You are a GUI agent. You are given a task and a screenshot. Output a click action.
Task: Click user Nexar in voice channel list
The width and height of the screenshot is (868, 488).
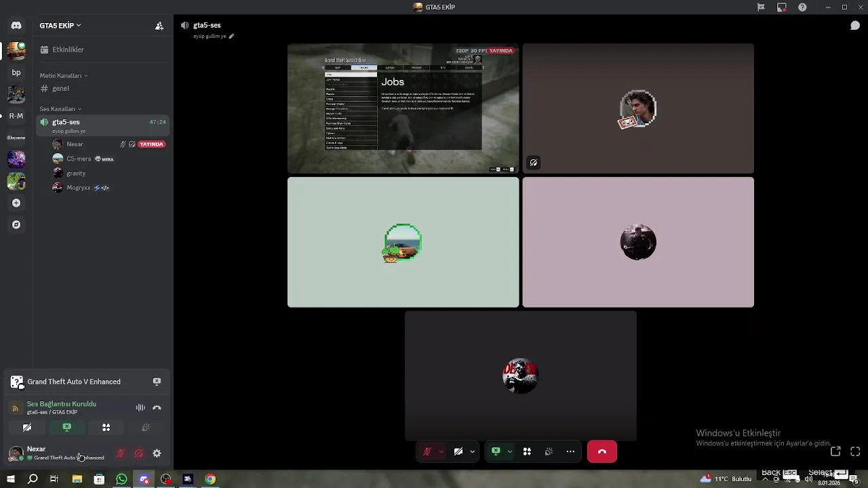[75, 144]
